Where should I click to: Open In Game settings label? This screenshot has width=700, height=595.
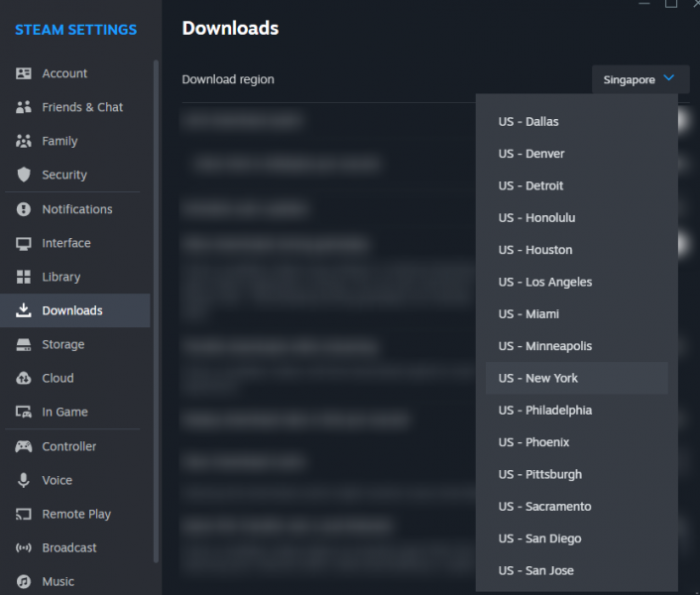64,412
